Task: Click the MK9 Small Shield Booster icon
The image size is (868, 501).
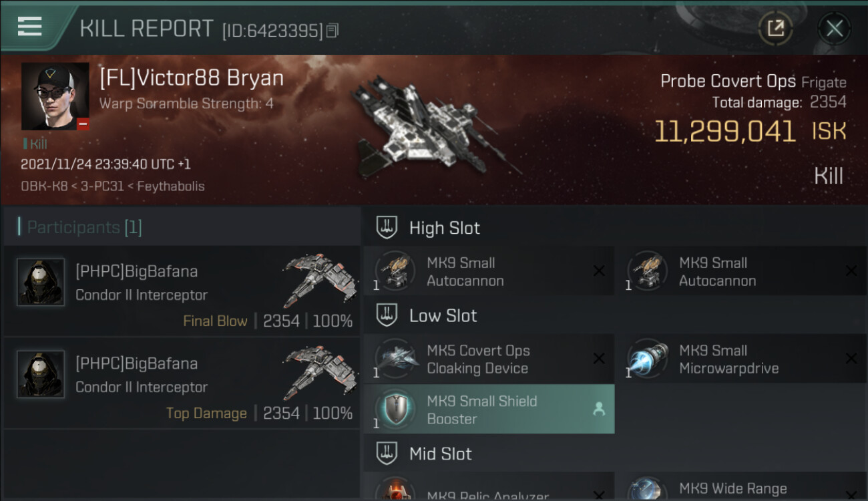Action: tap(396, 409)
